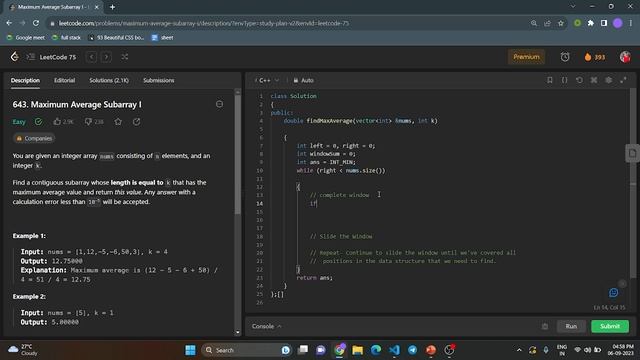This screenshot has width=640, height=360.
Task: Reload the page in browser
Action: [36, 23]
